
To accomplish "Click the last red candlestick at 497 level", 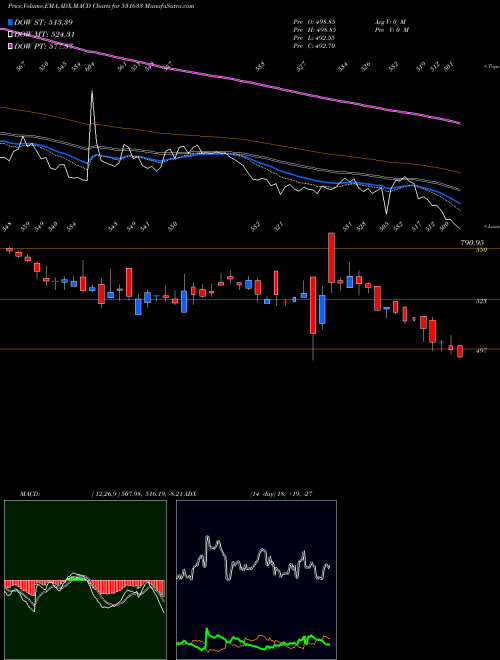I will pyautogui.click(x=460, y=351).
